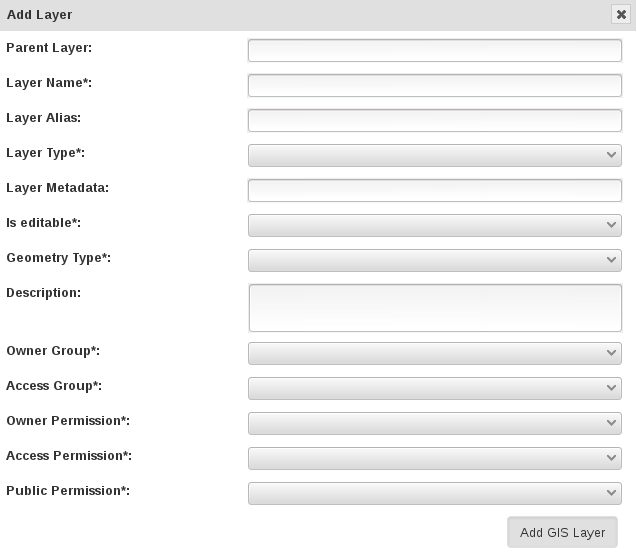Image resolution: width=637 pixels, height=560 pixels.
Task: Click the Geometry Type chevron arrow
Action: click(x=611, y=260)
